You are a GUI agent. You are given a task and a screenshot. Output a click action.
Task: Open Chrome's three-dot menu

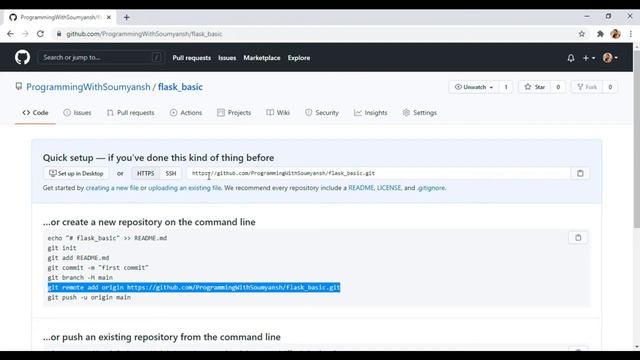click(631, 34)
